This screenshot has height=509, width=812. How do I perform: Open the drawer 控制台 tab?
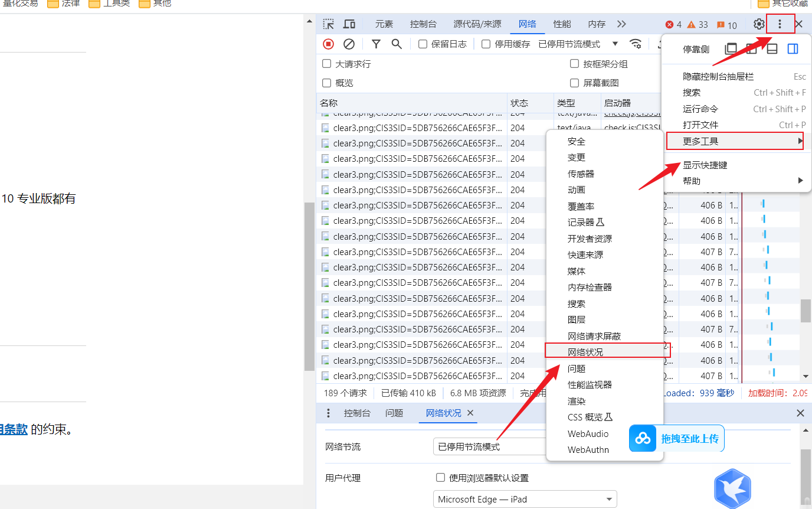357,413
